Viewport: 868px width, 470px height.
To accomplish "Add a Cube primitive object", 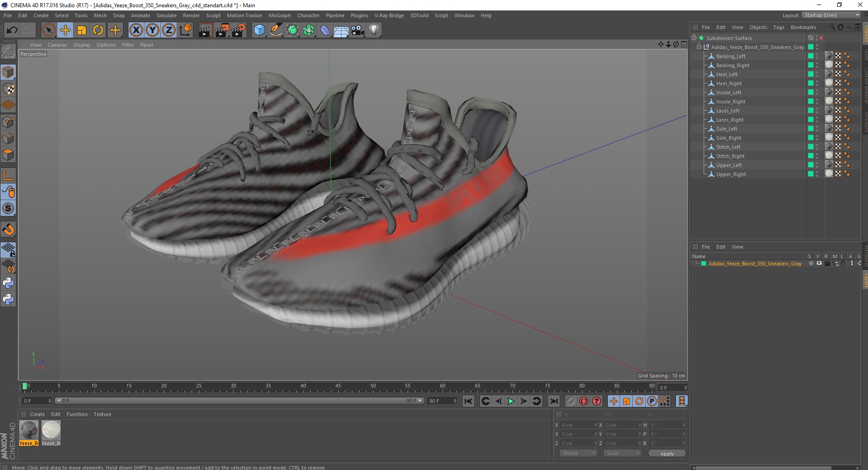I will 259,30.
